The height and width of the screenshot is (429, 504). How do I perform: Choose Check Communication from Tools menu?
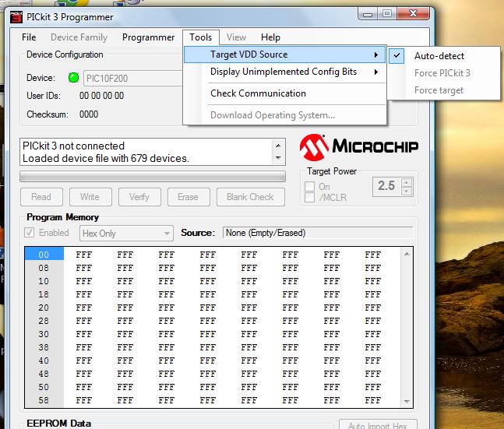pos(284,93)
